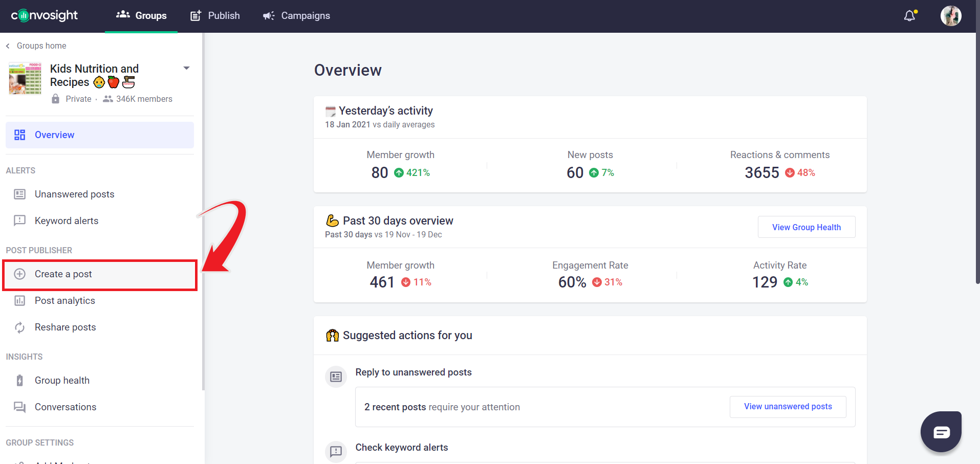Click the Conversations chat icon

(x=19, y=407)
